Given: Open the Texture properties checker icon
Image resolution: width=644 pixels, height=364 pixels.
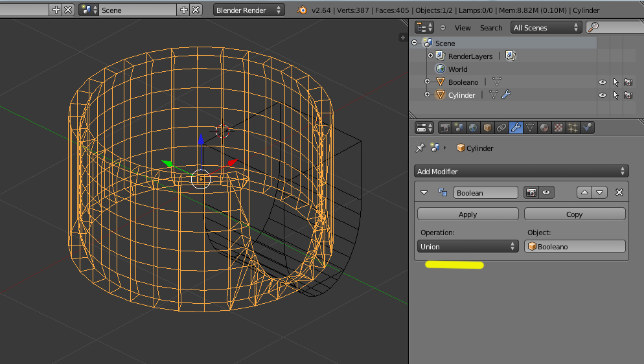Looking at the screenshot, I should tap(558, 128).
